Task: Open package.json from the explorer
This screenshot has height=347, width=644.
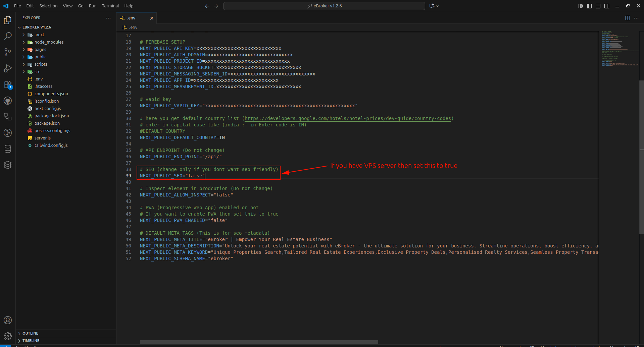Action: pos(47,123)
